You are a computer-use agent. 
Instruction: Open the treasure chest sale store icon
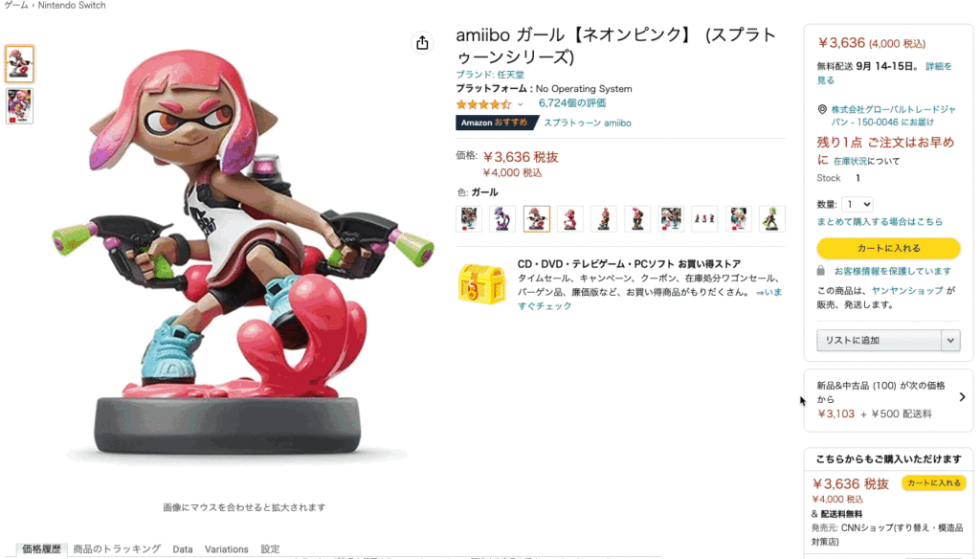click(481, 284)
